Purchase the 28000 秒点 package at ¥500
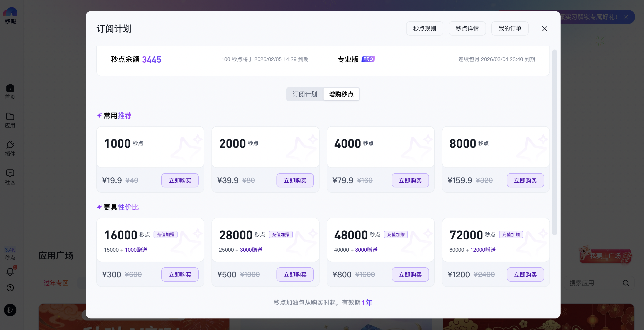This screenshot has width=644, height=330. 295,274
